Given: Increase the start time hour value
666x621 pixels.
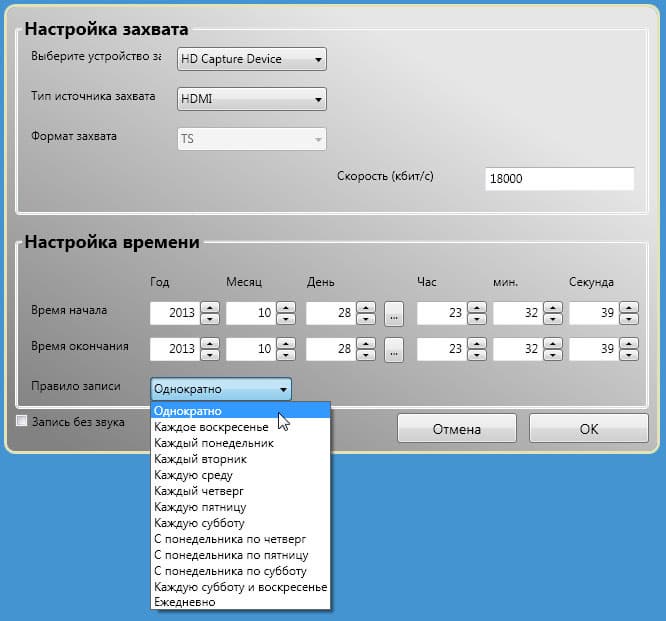Looking at the screenshot, I should click(477, 307).
